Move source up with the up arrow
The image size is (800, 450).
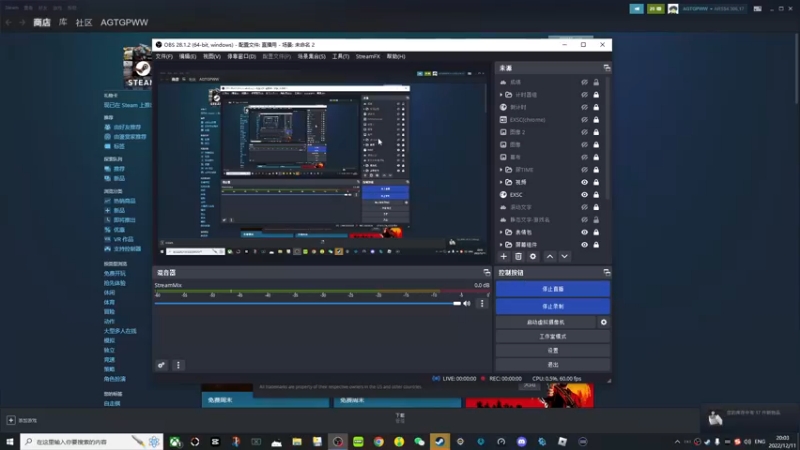[550, 257]
